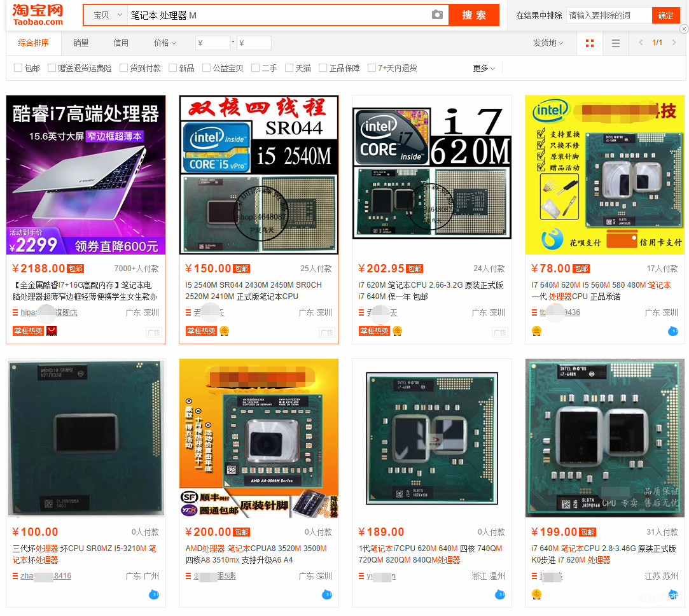Switch to grid view layout icon
The width and height of the screenshot is (689, 616).
[590, 43]
